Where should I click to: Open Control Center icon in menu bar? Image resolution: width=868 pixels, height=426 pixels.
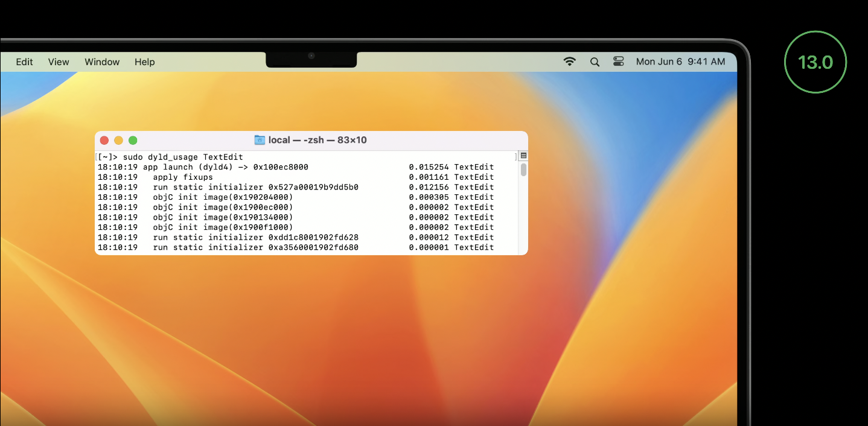coord(619,62)
